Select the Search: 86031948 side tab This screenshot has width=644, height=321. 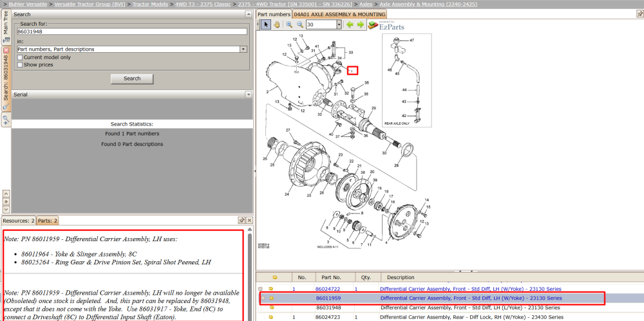(x=6, y=78)
